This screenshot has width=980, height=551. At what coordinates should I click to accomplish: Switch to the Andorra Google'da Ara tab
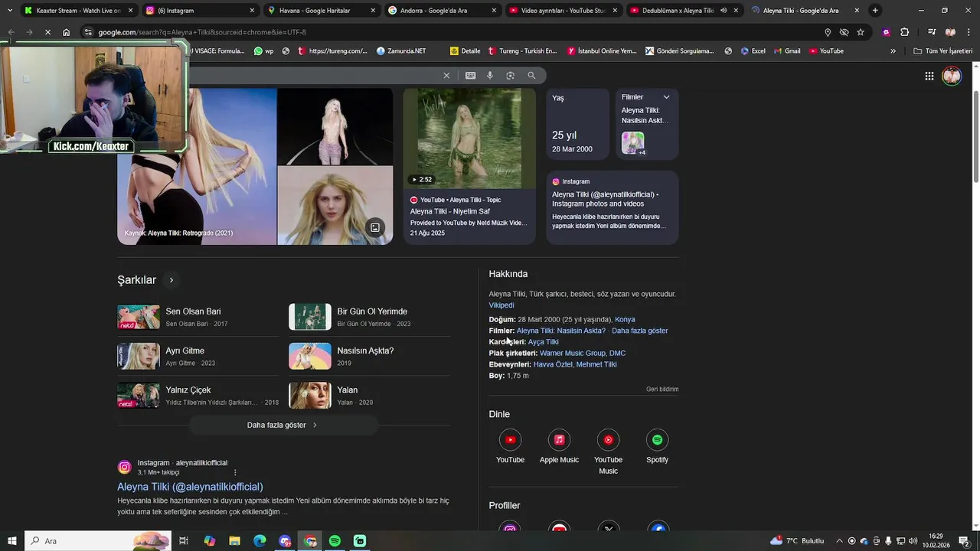[x=443, y=11]
